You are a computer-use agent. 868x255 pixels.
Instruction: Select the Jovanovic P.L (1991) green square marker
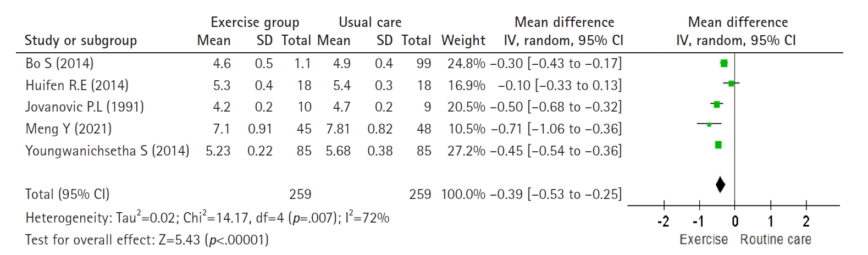point(716,104)
